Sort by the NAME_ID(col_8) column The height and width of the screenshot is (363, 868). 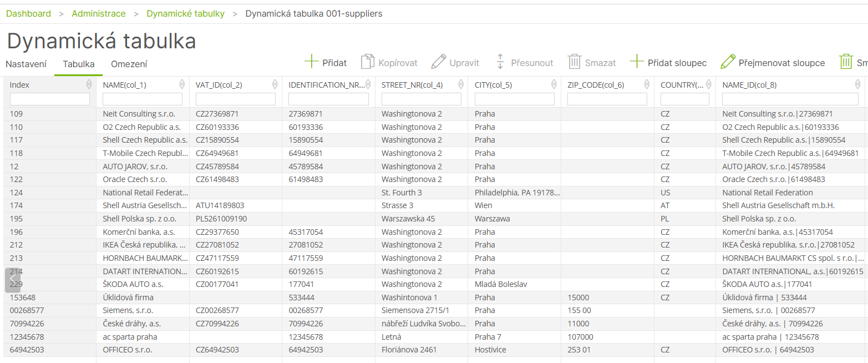coord(858,84)
